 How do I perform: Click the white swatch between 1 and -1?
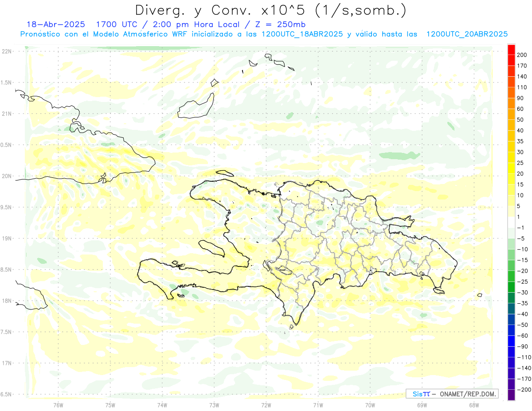click(511, 222)
